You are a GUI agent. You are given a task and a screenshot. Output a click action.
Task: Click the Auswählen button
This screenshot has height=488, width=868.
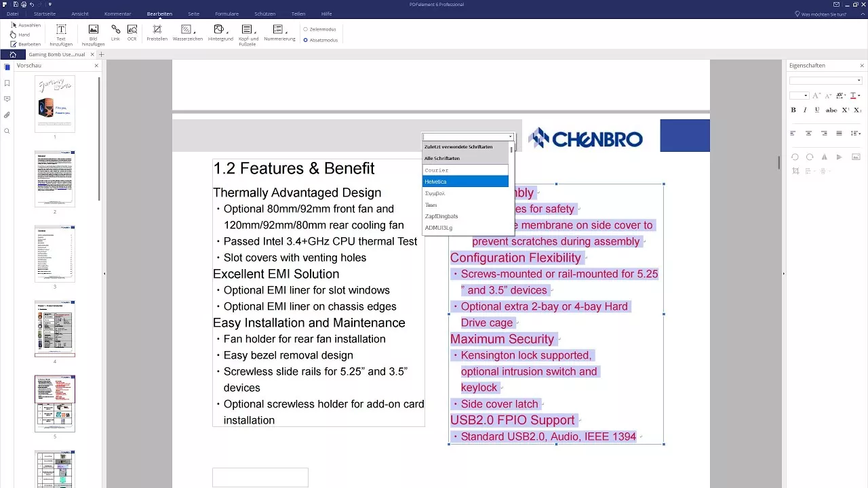click(27, 24)
